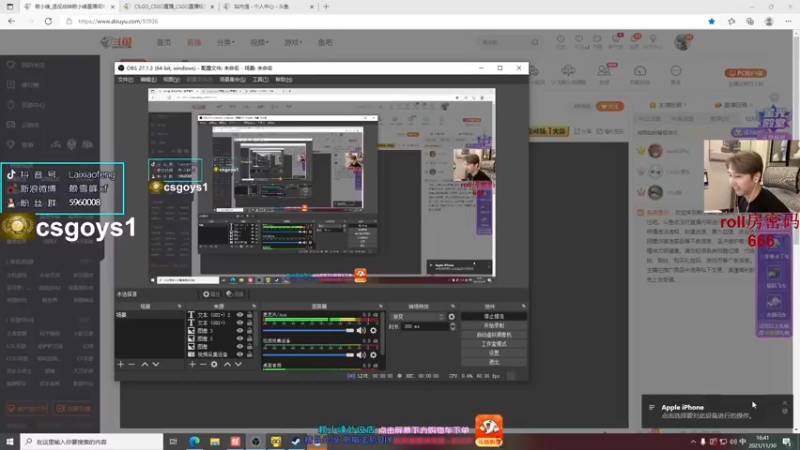Remove selected source with the minus icon
The width and height of the screenshot is (800, 450).
[x=203, y=364]
